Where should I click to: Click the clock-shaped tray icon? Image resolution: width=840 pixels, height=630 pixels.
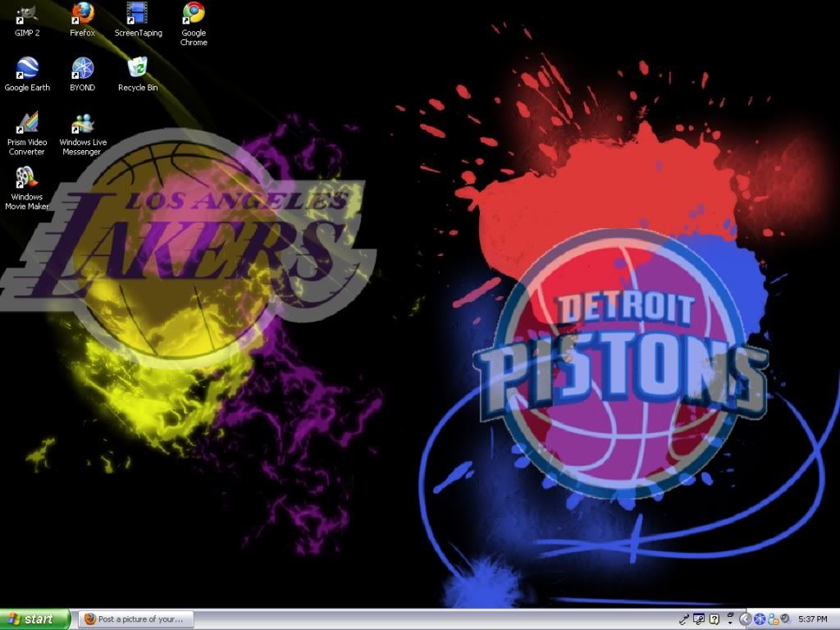coord(785,619)
